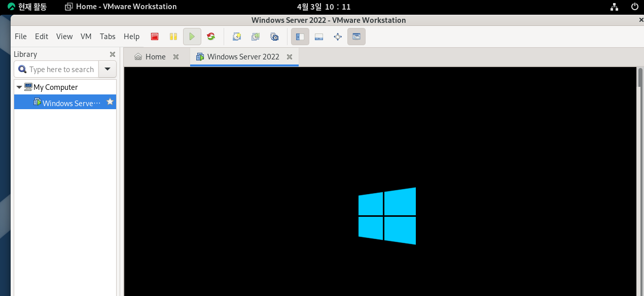This screenshot has width=644, height=296.
Task: Click the magnifier icon in library search
Action: click(x=22, y=70)
